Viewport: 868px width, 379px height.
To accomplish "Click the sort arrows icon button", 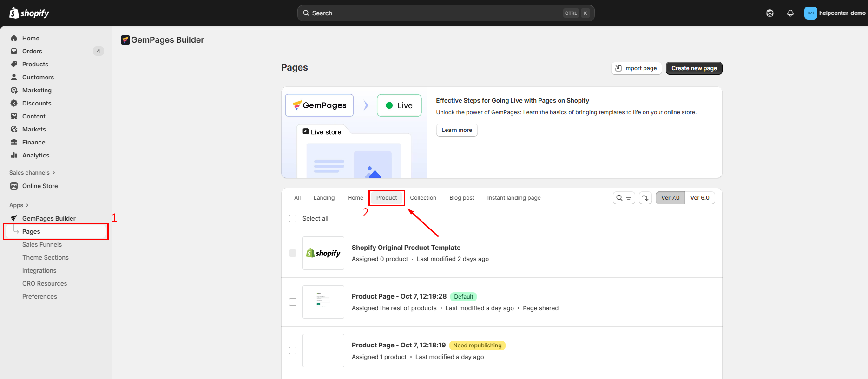I will coord(645,198).
